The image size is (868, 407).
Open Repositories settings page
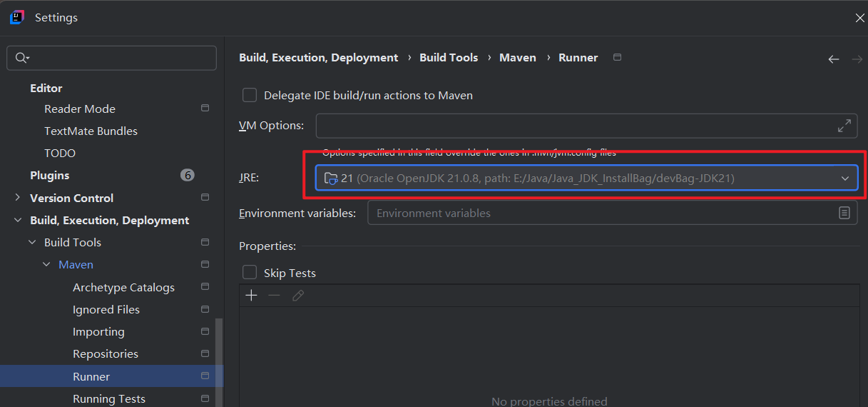(x=106, y=353)
